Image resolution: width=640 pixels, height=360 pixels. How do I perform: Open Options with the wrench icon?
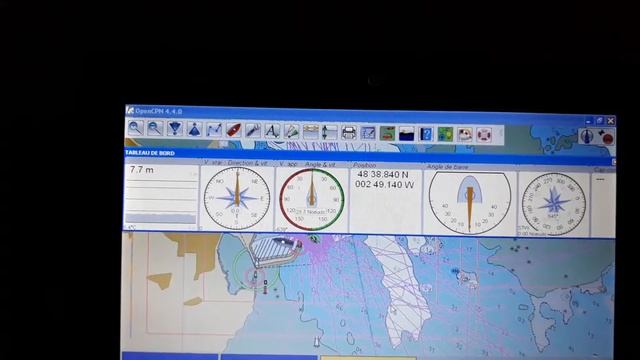point(253,131)
